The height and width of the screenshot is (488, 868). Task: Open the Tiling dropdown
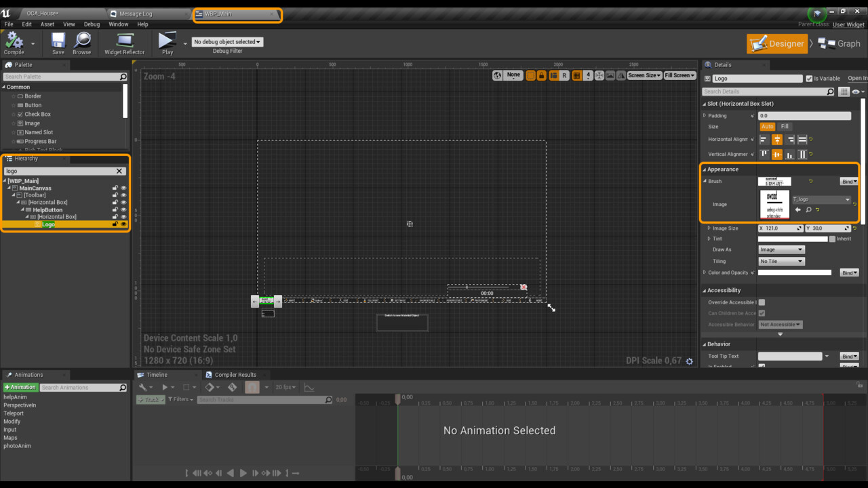coord(781,262)
